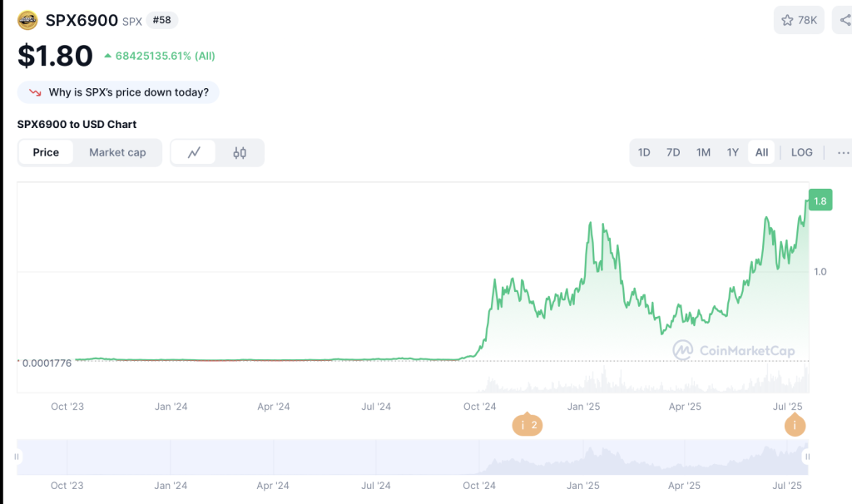Grab the left range slider handle

point(17,457)
